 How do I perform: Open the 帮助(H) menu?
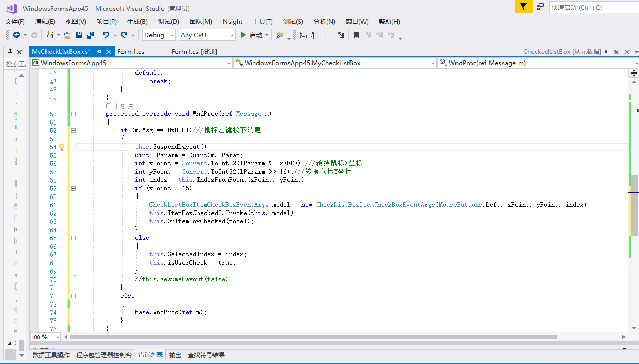pos(389,21)
